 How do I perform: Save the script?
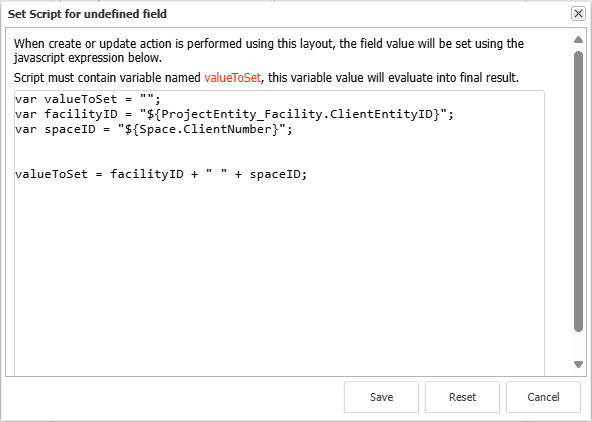click(381, 397)
